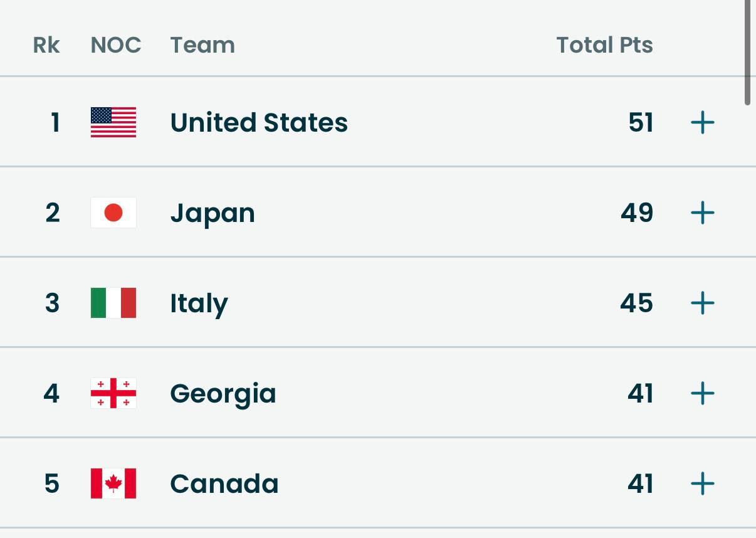Expand the Japan row plus icon
Screen dimensions: 756x538
[x=702, y=213]
